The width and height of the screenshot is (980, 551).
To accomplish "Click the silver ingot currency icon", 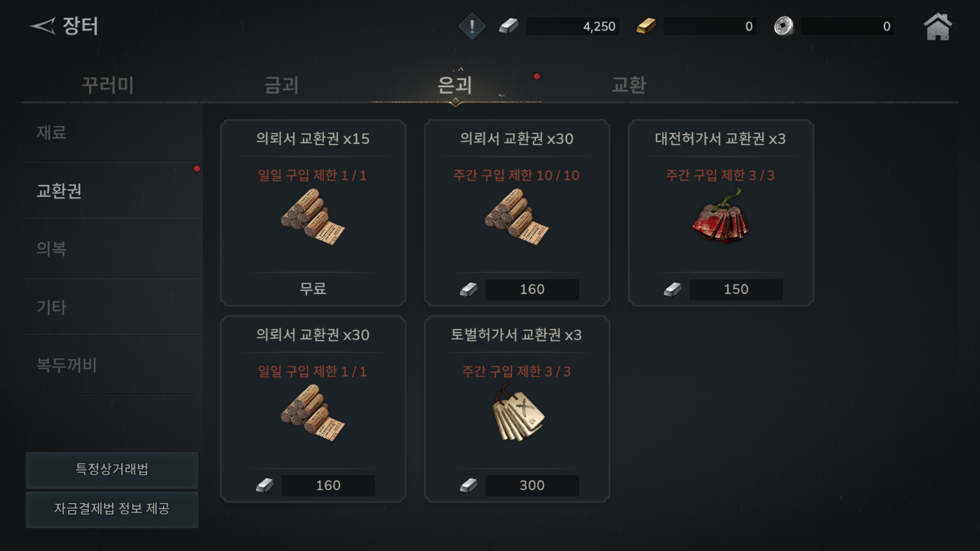I will (508, 26).
